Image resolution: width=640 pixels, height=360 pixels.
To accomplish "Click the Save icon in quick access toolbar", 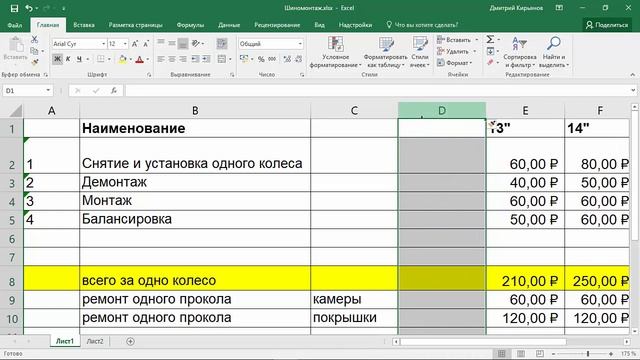I will click(x=14, y=8).
